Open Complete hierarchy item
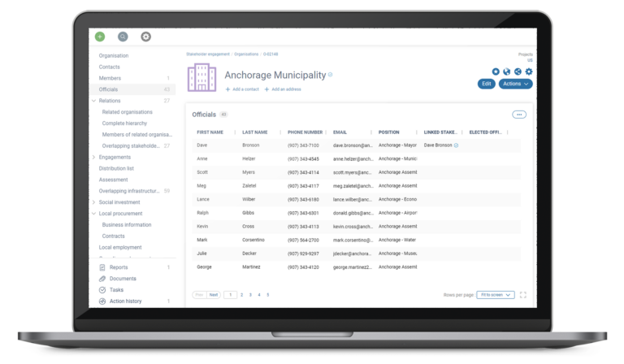The height and width of the screenshot is (364, 624). [124, 123]
